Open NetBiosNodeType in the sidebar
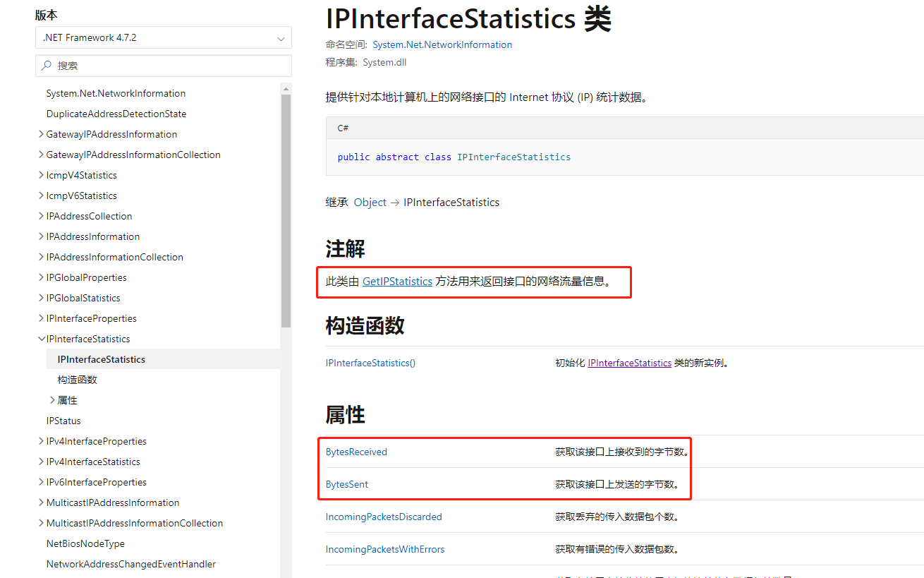 coord(85,543)
